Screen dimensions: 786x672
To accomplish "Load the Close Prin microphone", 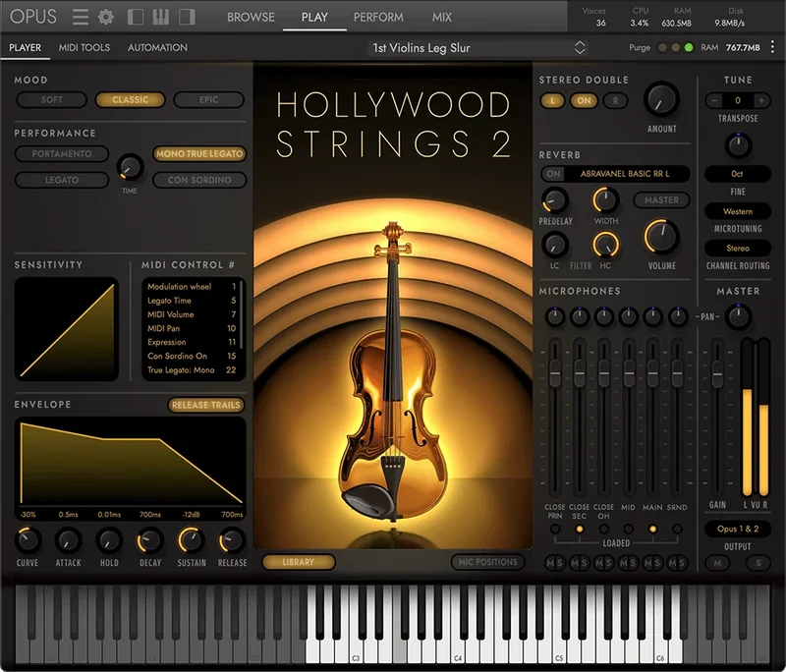I will point(554,529).
